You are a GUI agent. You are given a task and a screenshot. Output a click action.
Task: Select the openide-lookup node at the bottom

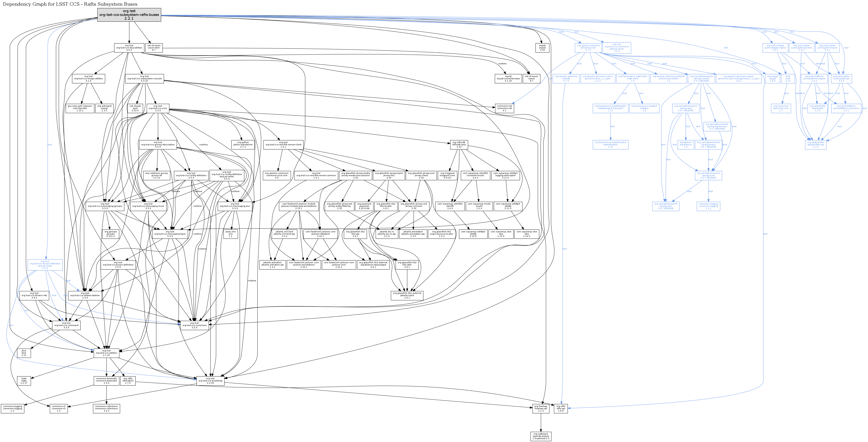click(541, 436)
